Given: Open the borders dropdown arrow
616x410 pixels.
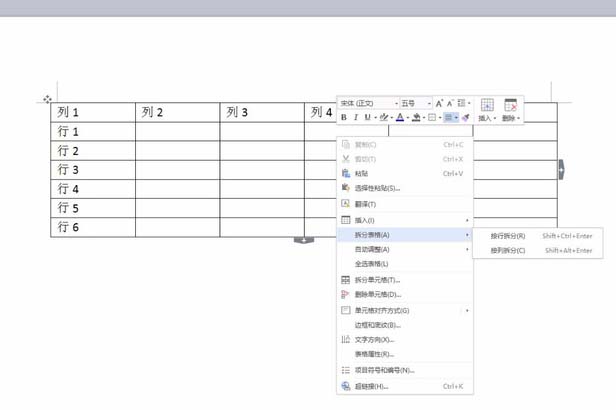Looking at the screenshot, I should click(440, 118).
